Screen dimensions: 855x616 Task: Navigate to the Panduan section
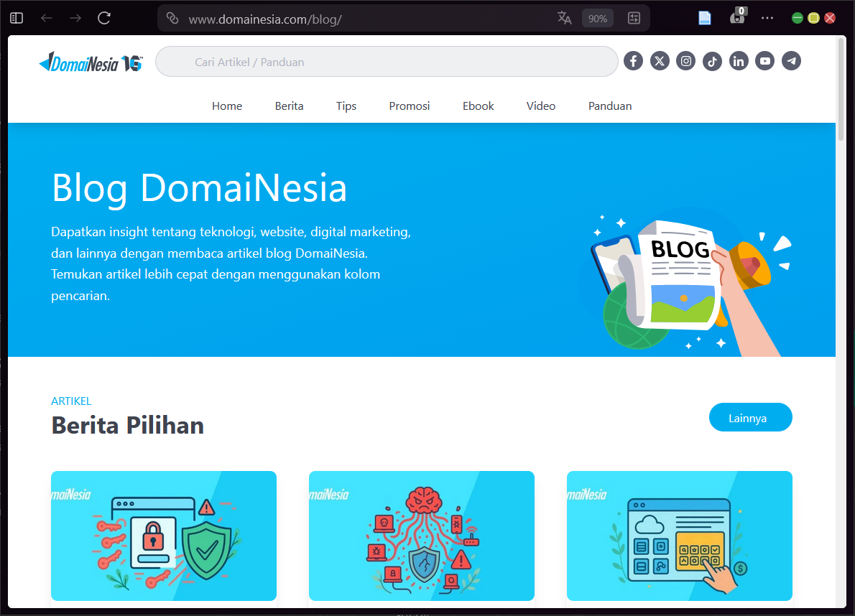pos(609,106)
